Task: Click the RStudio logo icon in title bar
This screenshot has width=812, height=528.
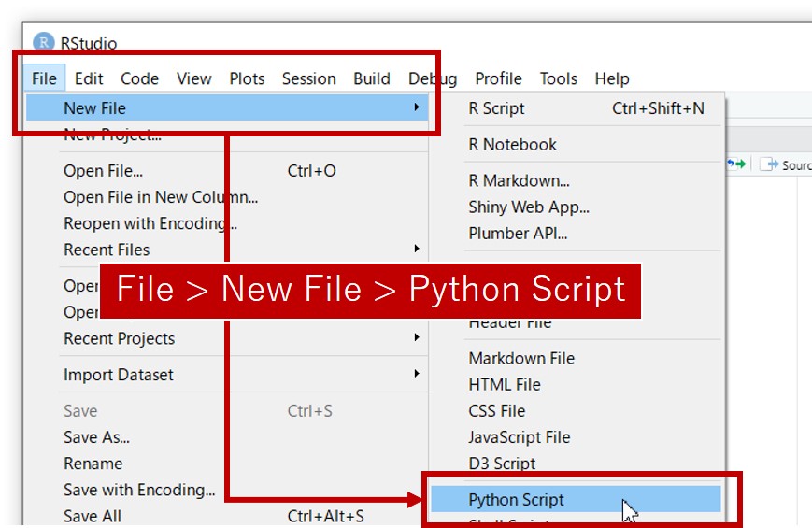Action: click(44, 43)
